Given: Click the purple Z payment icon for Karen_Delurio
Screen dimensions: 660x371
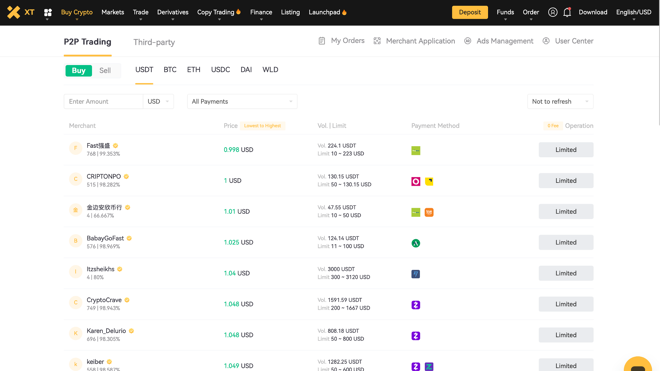Looking at the screenshot, I should click(415, 336).
